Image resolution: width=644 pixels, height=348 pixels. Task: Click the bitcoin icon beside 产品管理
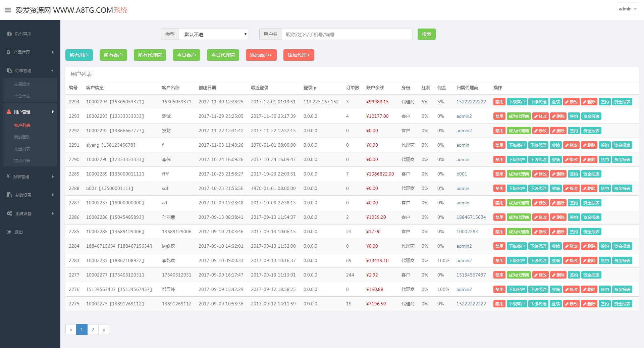9,52
